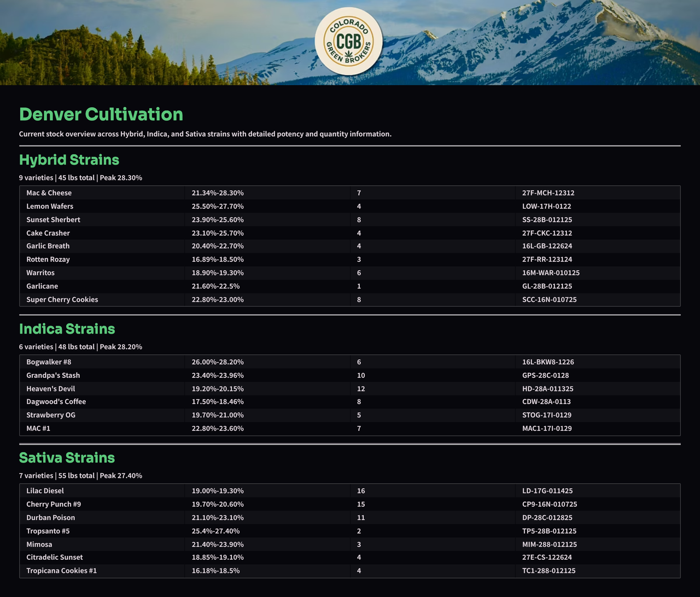The height and width of the screenshot is (597, 700).
Task: Select Cherry Punch #9 batch code CP9-16N-010725
Action: tap(551, 504)
